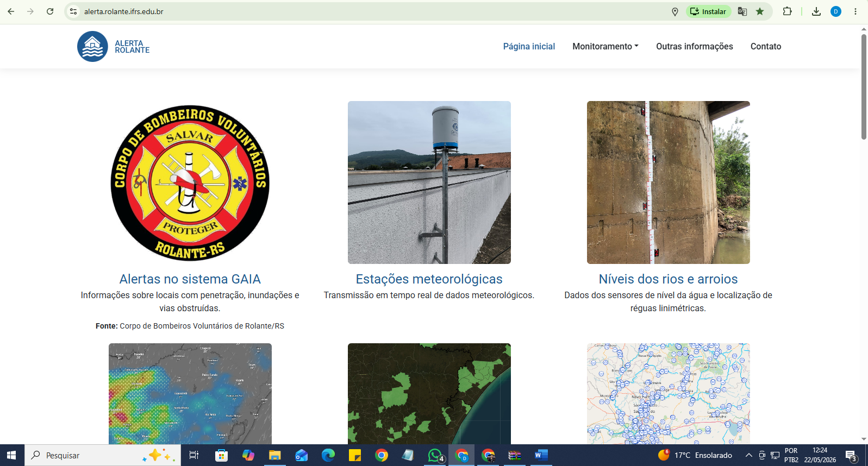This screenshot has height=466, width=868.
Task: Open File Explorer from the taskbar
Action: click(x=274, y=455)
